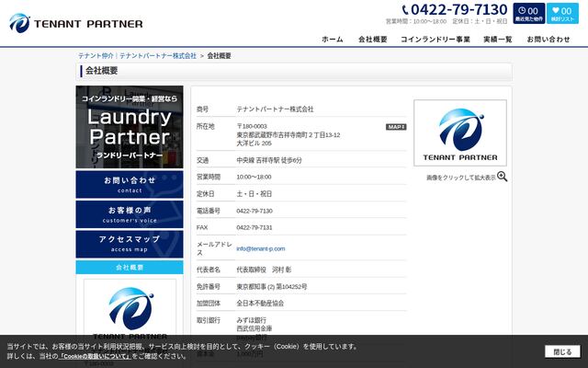Open アクセスマップ access map button

[x=130, y=244]
